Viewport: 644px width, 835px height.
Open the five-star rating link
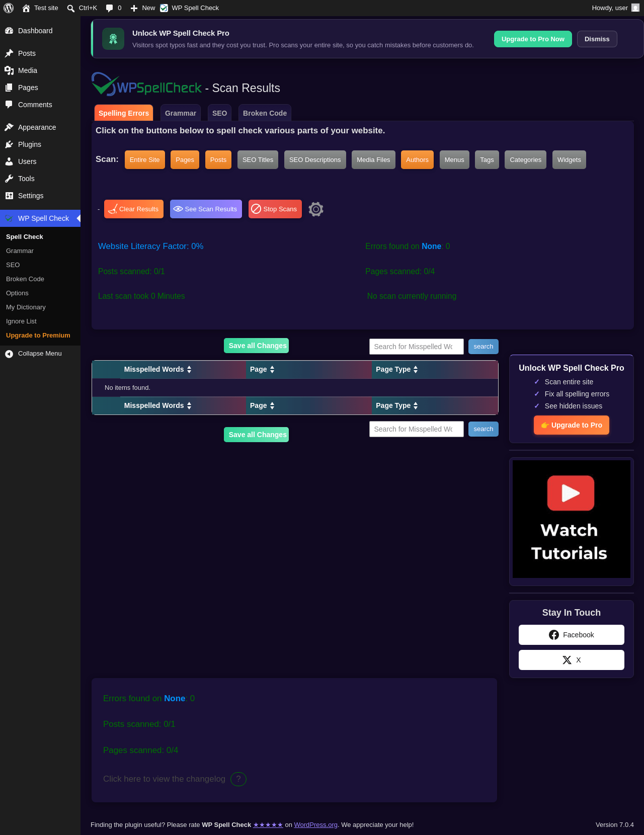click(268, 825)
